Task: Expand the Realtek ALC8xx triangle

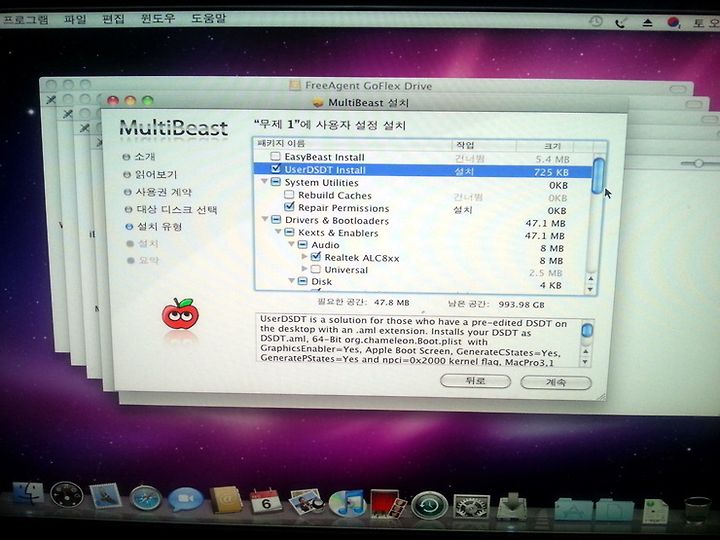Action: pos(304,256)
